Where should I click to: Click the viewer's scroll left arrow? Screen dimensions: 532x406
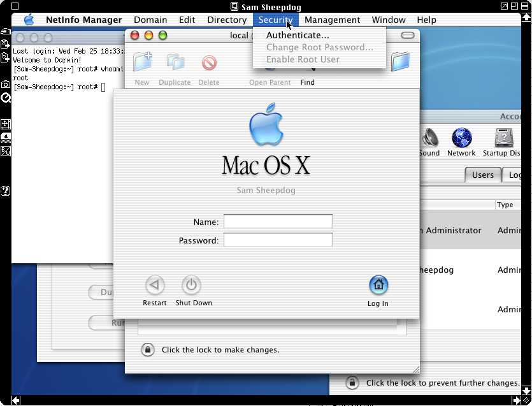click(16, 400)
